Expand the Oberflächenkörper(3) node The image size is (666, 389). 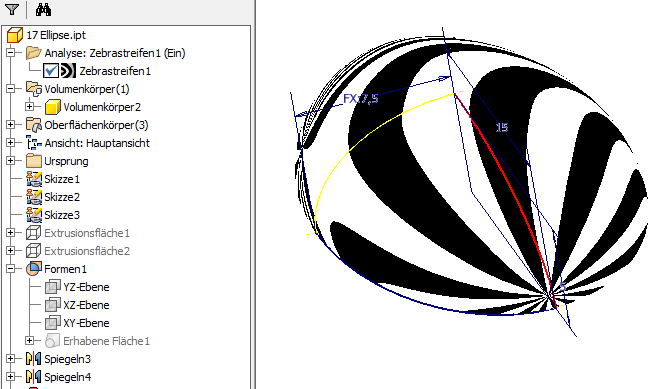(11, 125)
